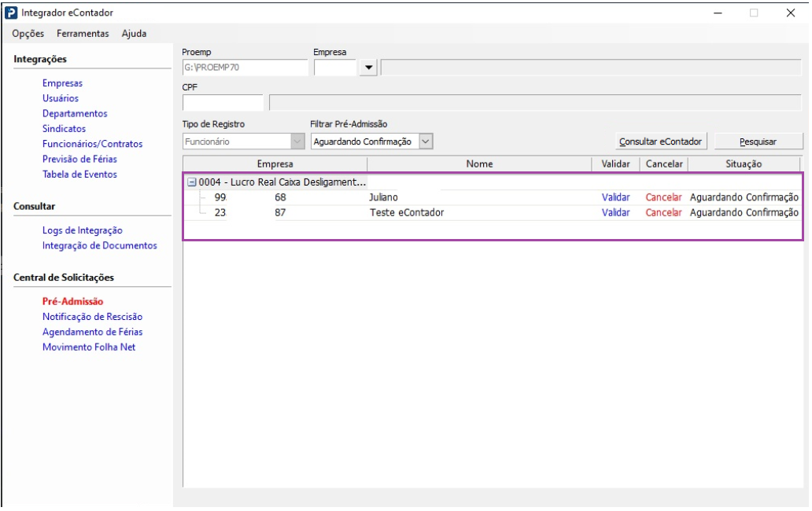This screenshot has height=511, width=812.
Task: Click the Cancelar column header
Action: click(664, 164)
